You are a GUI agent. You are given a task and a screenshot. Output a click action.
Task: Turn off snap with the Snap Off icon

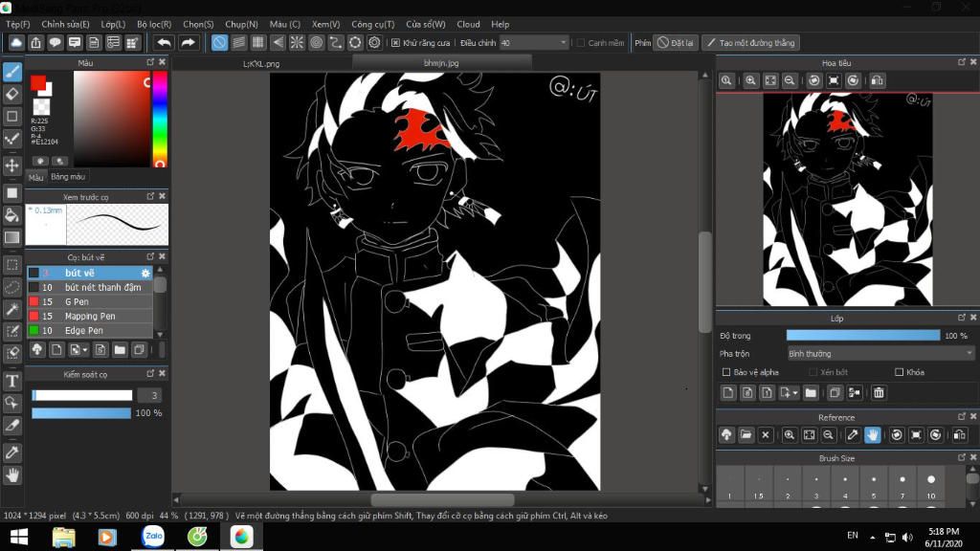click(219, 42)
